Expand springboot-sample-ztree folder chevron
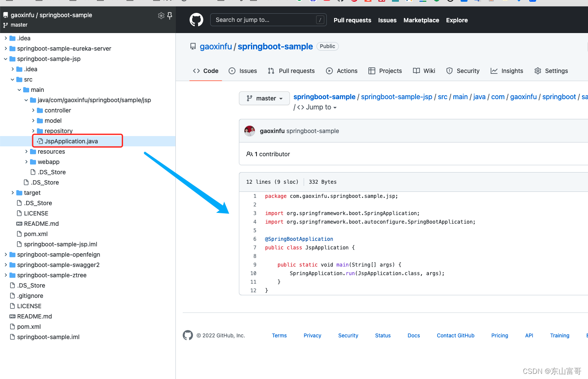The height and width of the screenshot is (379, 588). 6,275
